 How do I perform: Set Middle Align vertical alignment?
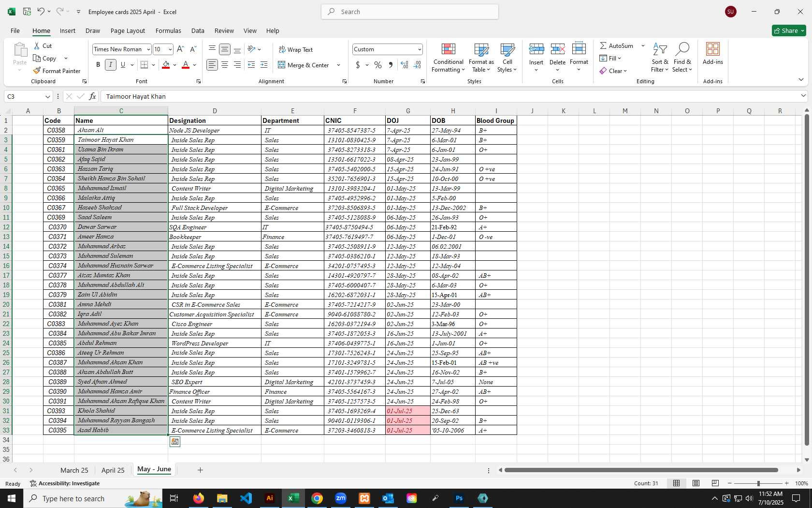225,49
